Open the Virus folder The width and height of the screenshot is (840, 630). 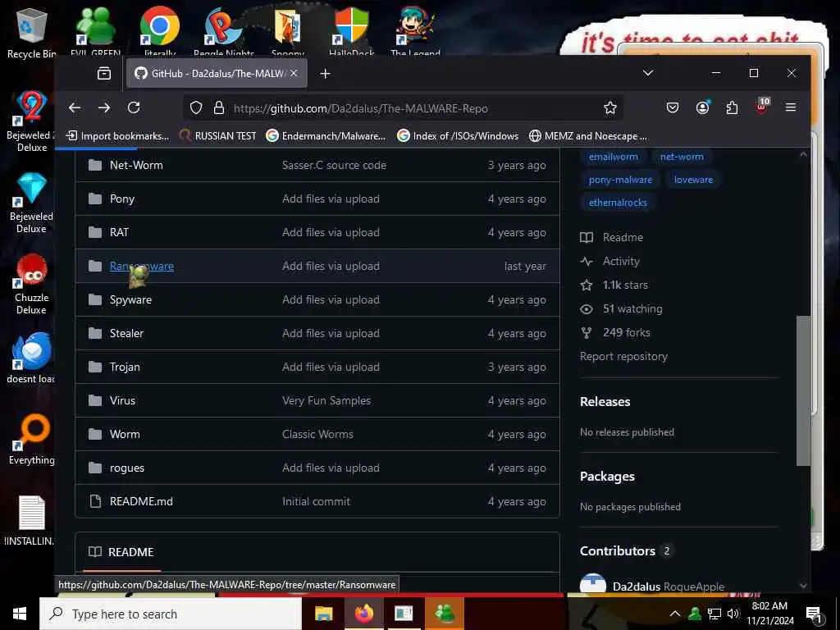click(123, 400)
